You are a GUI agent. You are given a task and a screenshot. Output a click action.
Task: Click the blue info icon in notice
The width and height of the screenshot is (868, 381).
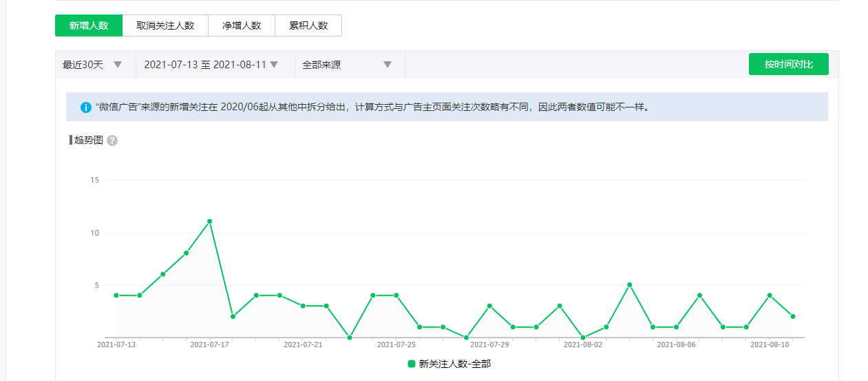coord(86,107)
